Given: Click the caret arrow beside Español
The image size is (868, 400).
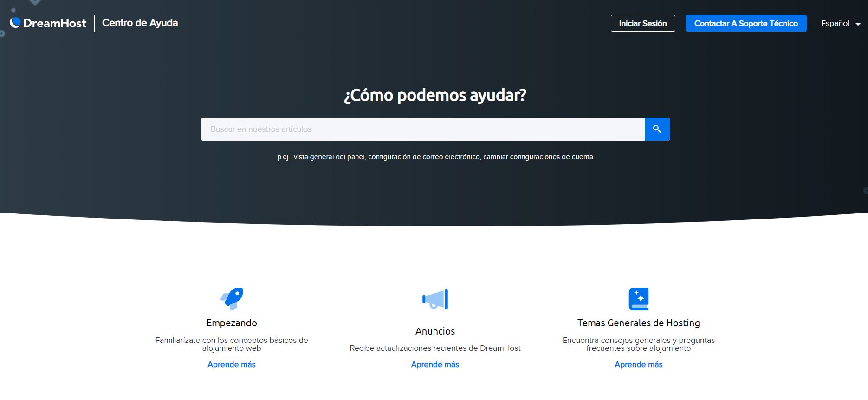Looking at the screenshot, I should tap(858, 24).
